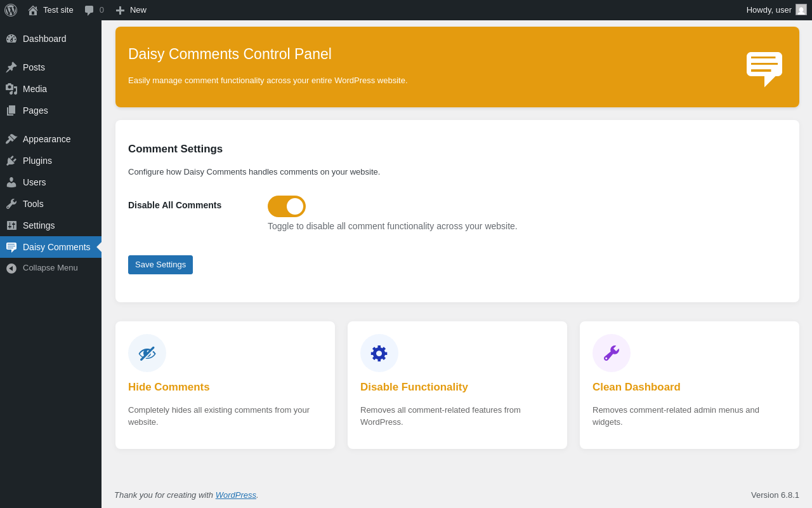
Task: Follow the WordPress footer link
Action: 236,495
